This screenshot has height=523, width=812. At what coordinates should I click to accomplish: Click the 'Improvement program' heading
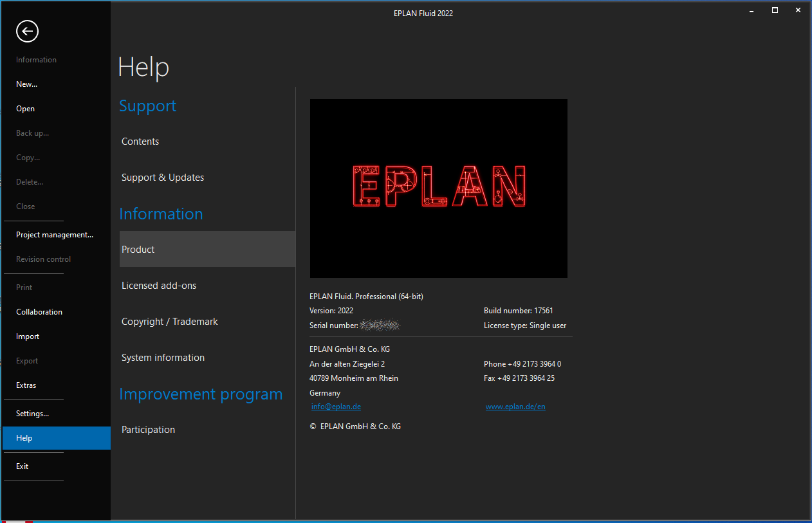(201, 394)
